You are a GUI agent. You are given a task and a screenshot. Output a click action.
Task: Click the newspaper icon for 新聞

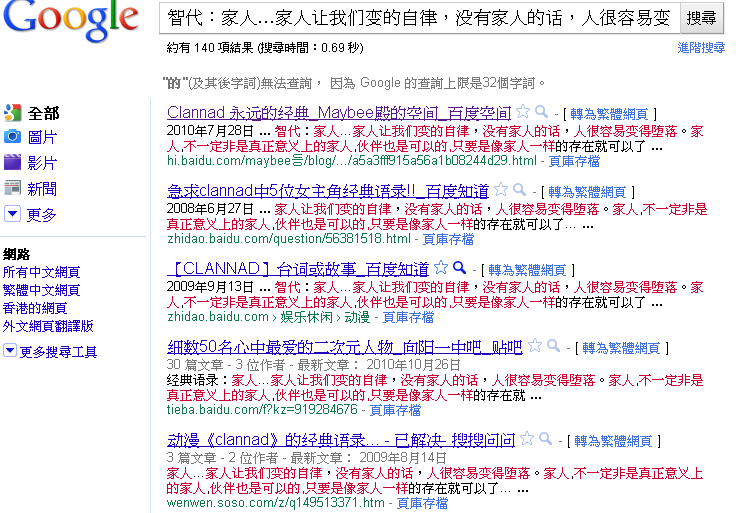click(x=13, y=188)
